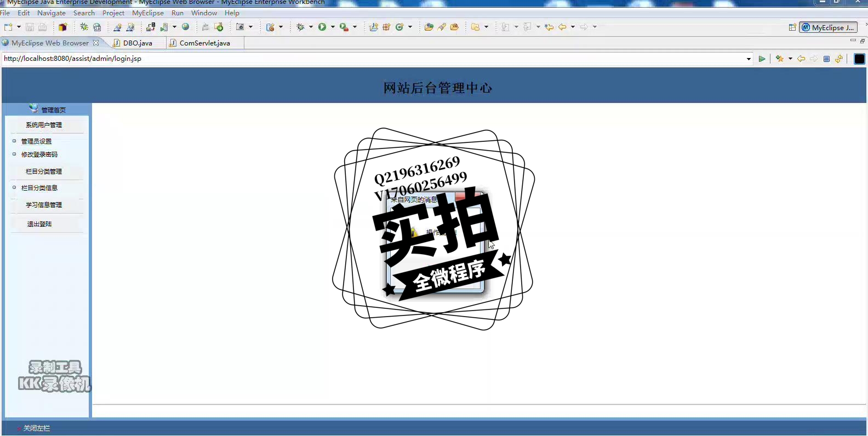868x436 pixels.
Task: Click the 修改登录密码 link
Action: (x=39, y=154)
